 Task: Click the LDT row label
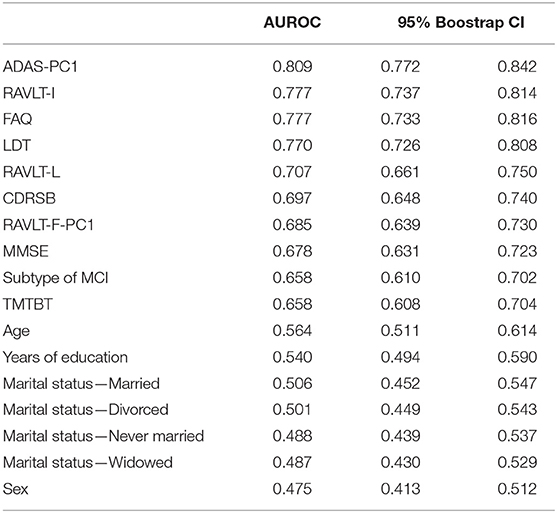coord(17,145)
